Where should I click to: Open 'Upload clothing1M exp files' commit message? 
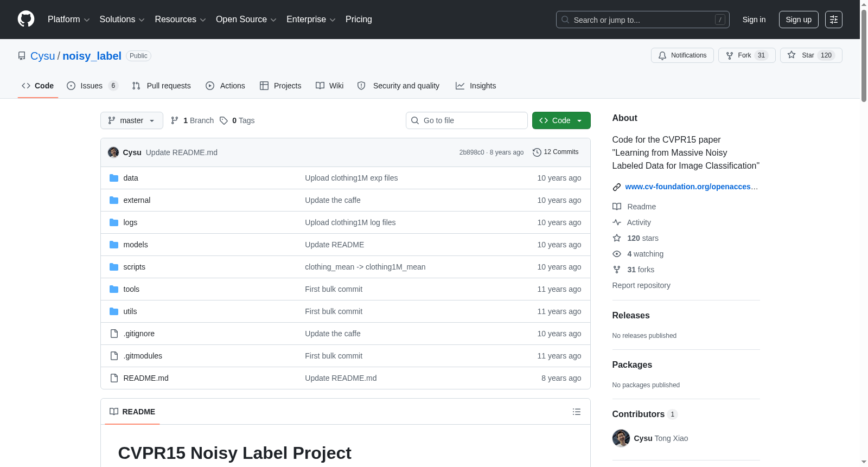pyautogui.click(x=352, y=178)
